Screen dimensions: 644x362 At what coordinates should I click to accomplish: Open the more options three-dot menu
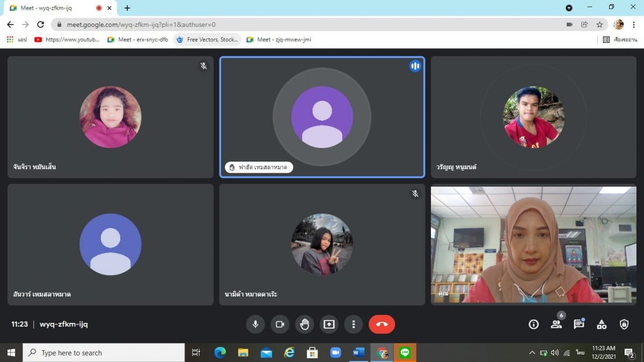point(353,324)
